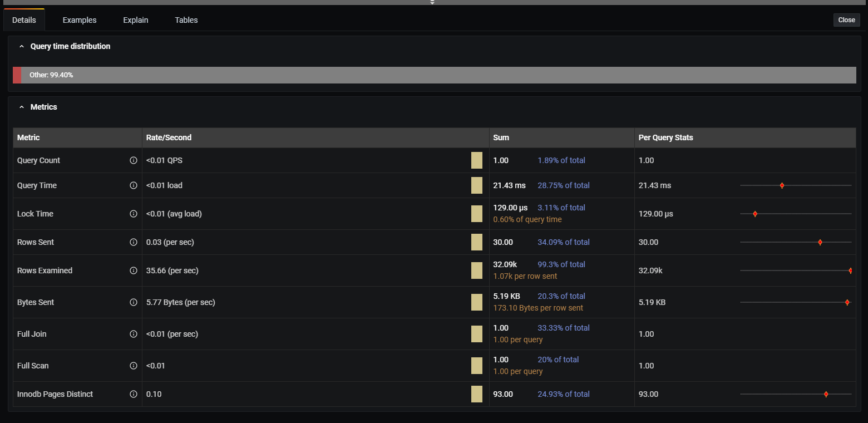
Task: Click the Innodb Pages Distinct metric label
Action: click(x=55, y=394)
